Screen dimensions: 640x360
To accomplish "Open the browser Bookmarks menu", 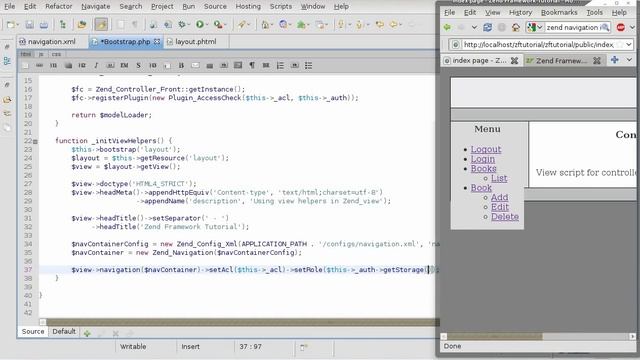I will [559, 12].
